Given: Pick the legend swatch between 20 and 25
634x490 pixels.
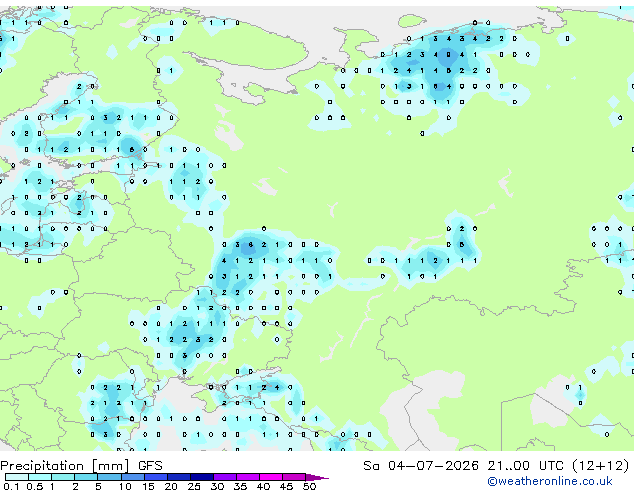Looking at the screenshot, I should pos(179,477).
